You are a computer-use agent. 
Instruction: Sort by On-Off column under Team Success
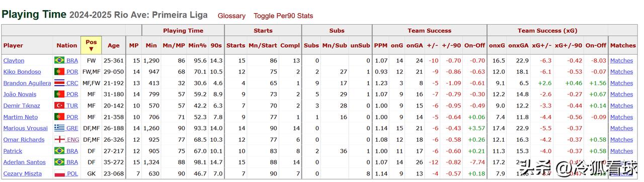[474, 45]
